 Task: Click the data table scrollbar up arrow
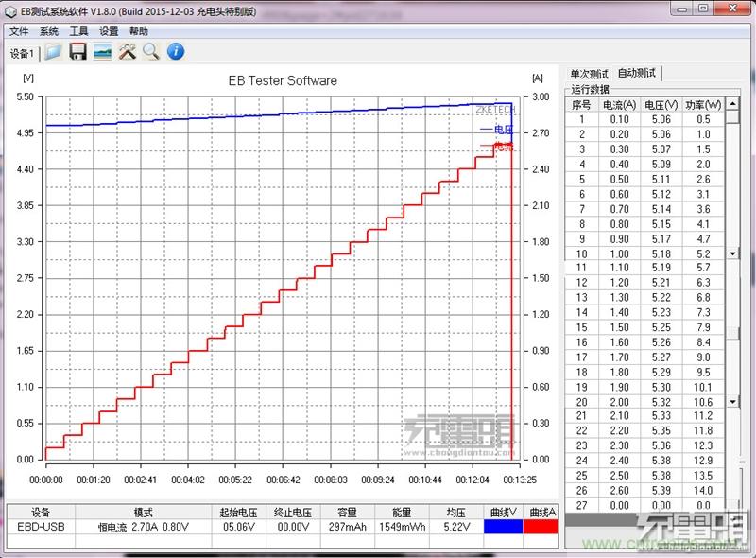click(732, 104)
